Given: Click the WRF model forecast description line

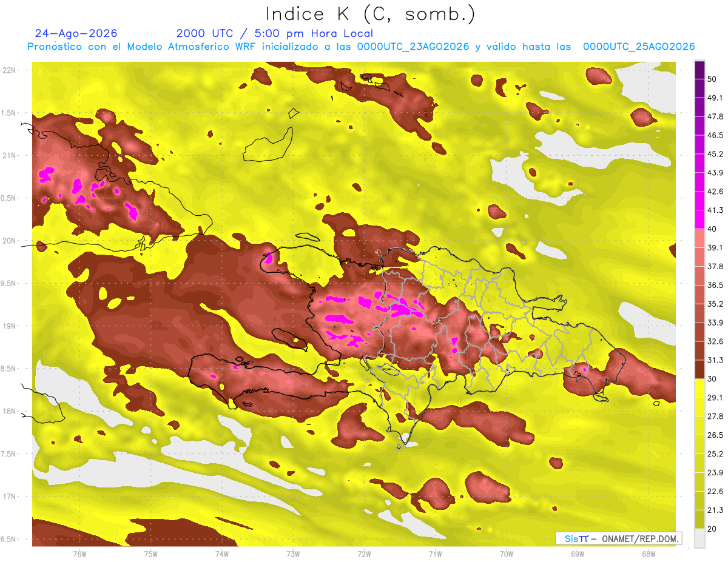Looking at the screenshot, I should pyautogui.click(x=361, y=47).
